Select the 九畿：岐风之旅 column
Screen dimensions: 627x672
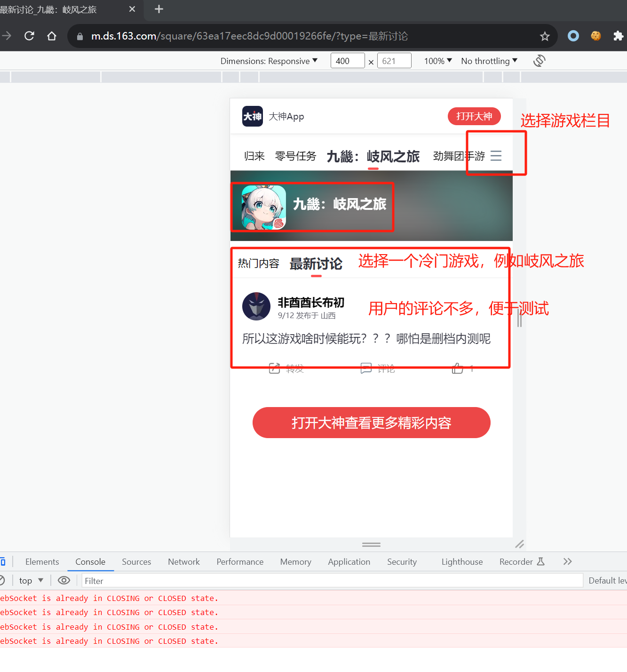click(x=373, y=156)
